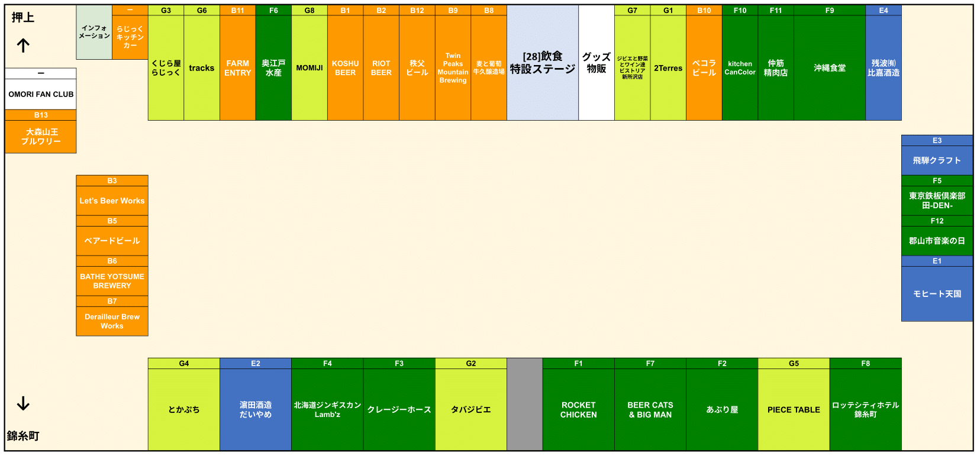Select the PIECE TABLE booth
980x459 pixels.
click(794, 409)
